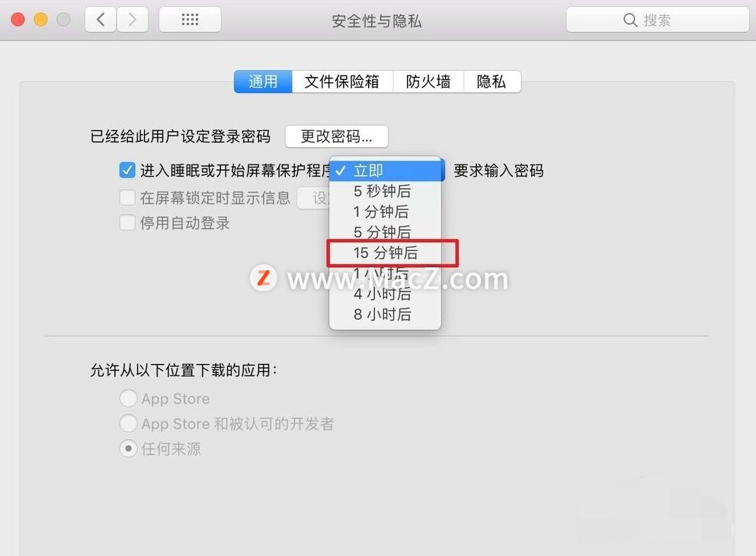Screen dimensions: 756x556
Task: Click the gray zoom window button
Action: point(64,20)
